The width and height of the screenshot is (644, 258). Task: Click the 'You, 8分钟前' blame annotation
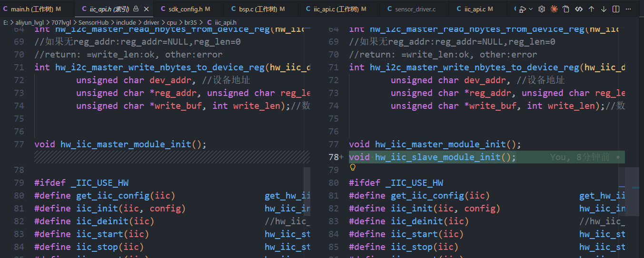coord(579,157)
